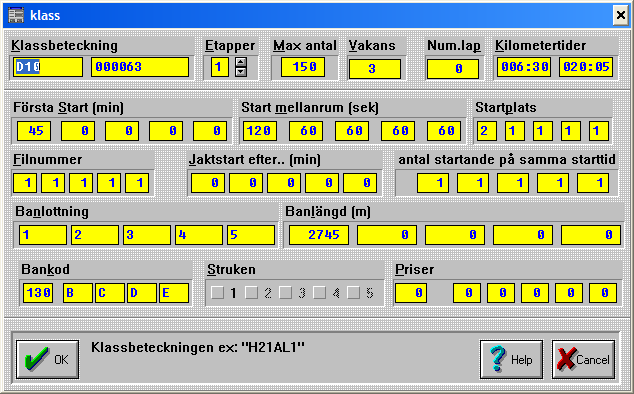The height and width of the screenshot is (394, 634).
Task: Decrease Etapper with the down spinner arrow
Action: coord(241,72)
